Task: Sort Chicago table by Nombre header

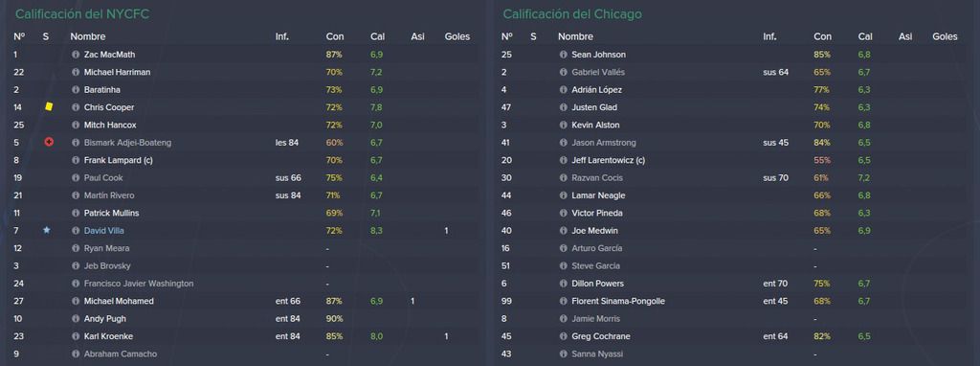Action: (575, 37)
